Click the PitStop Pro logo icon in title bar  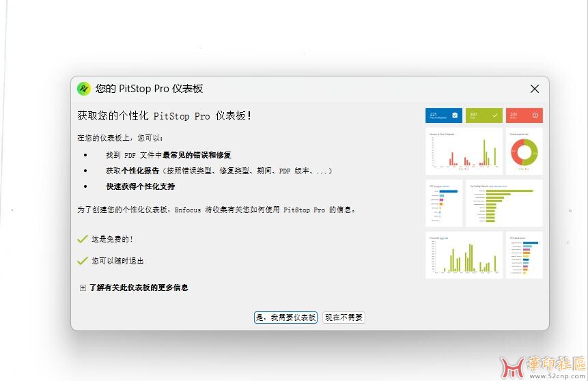coord(83,89)
